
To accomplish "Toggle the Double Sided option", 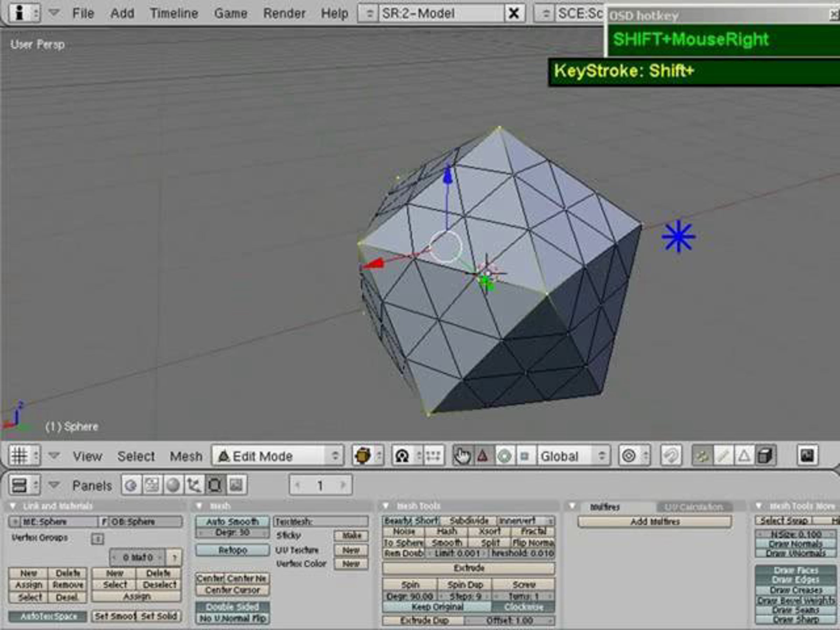I will click(x=232, y=607).
